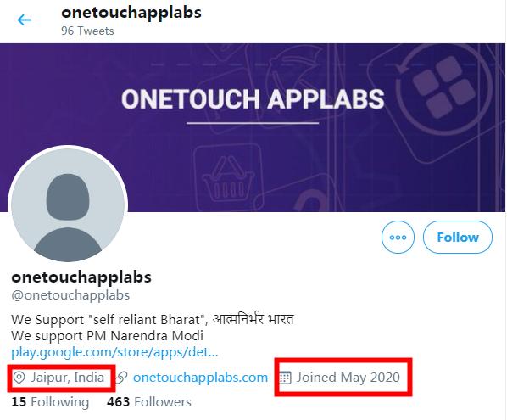
Task: View the 15 Following list
Action: coord(50,402)
